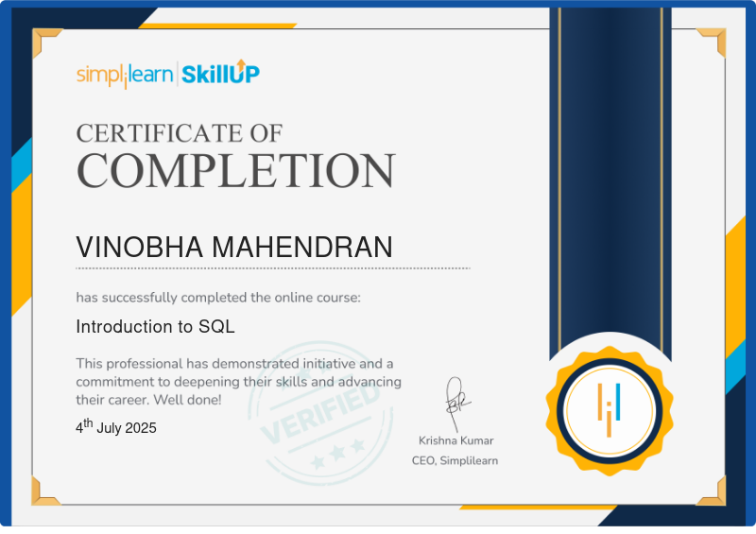756x534 pixels.
Task: Click the CEO, Simplilearn title text
Action: (455, 460)
